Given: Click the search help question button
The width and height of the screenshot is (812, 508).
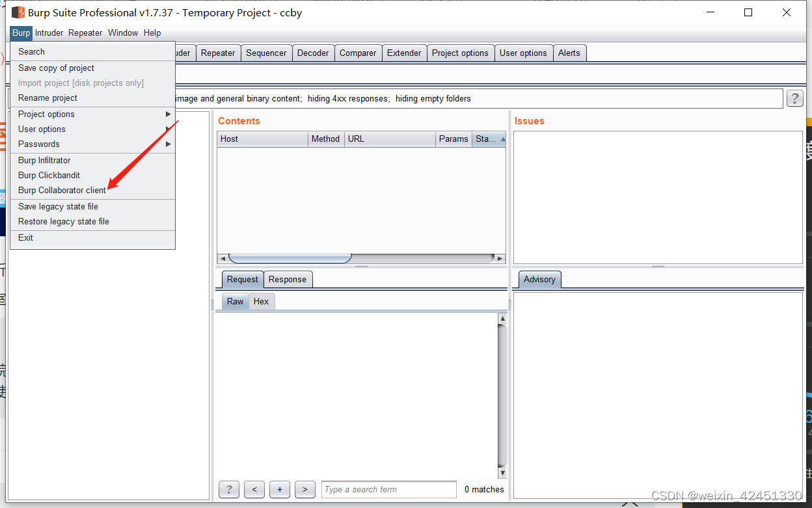Looking at the screenshot, I should [x=229, y=489].
